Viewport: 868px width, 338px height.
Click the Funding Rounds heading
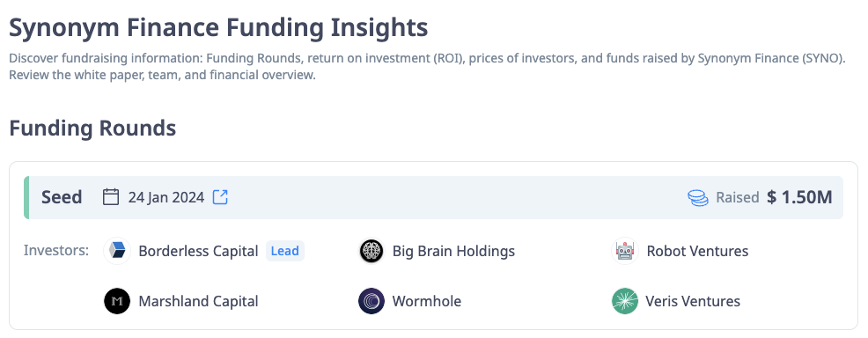92,129
